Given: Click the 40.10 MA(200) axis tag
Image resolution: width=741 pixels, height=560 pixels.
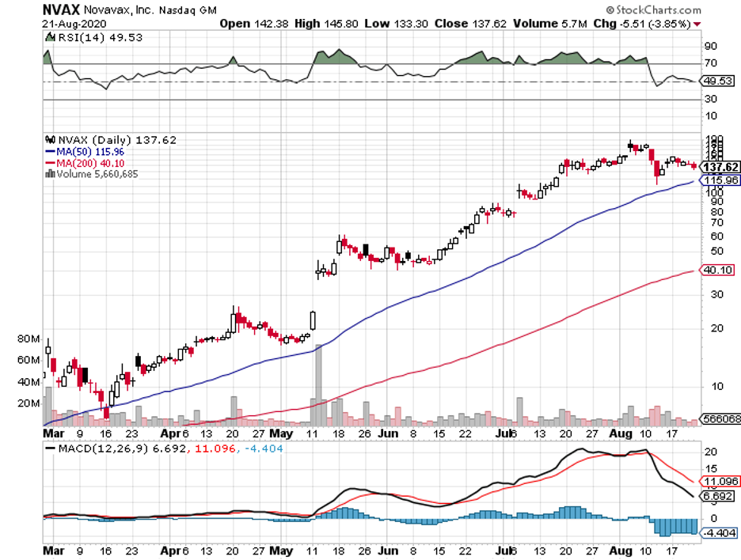Looking at the screenshot, I should click(x=718, y=270).
